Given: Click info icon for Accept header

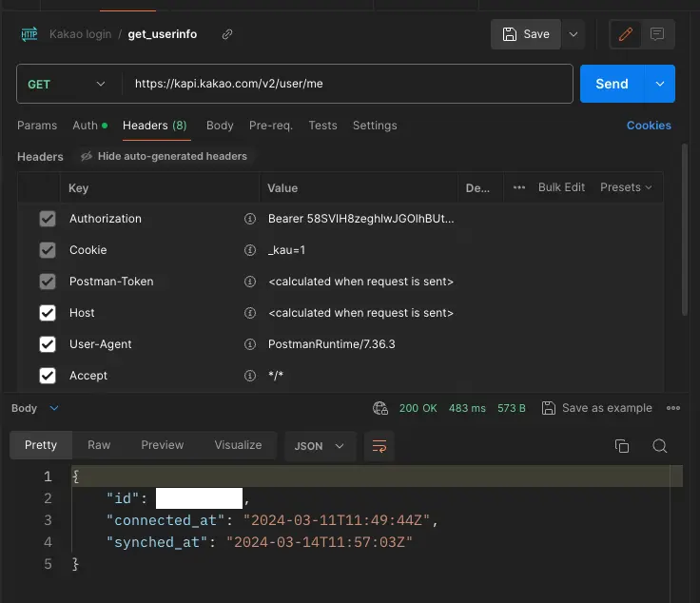Looking at the screenshot, I should coord(250,376).
